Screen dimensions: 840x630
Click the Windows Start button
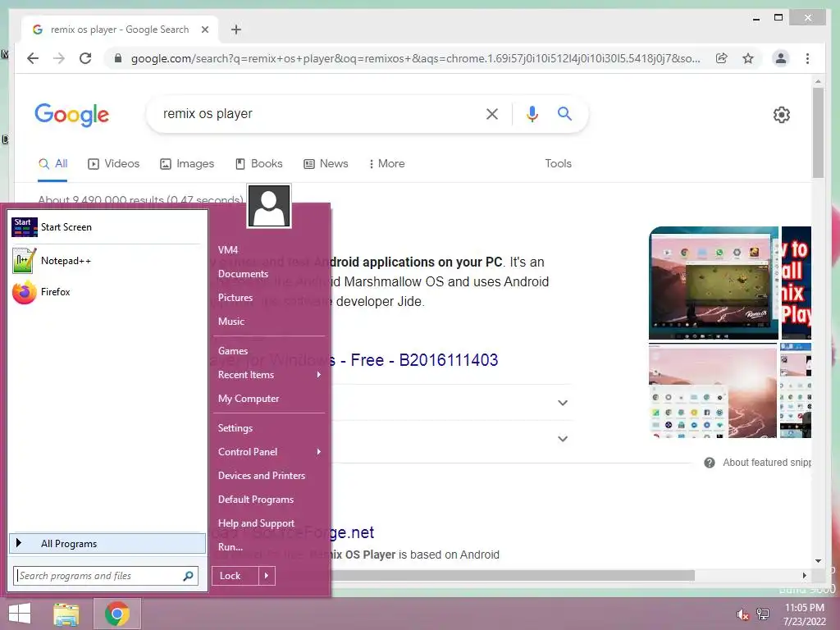click(20, 614)
